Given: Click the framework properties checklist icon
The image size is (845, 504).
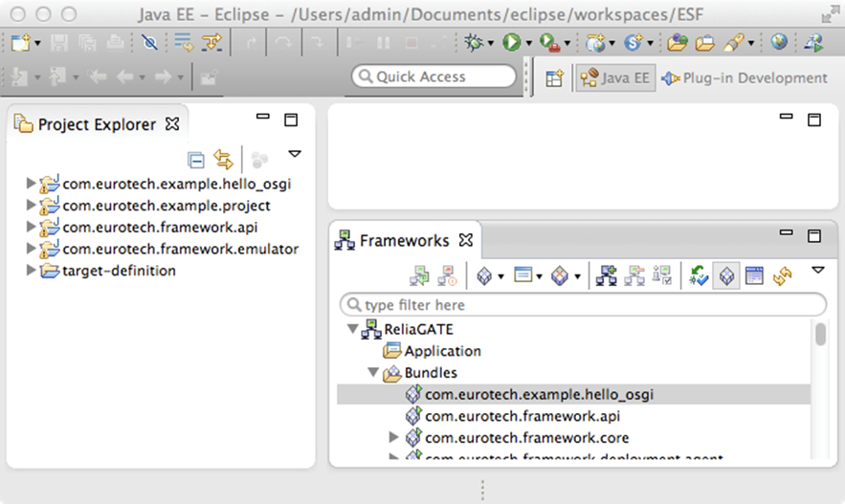Looking at the screenshot, I should (662, 275).
